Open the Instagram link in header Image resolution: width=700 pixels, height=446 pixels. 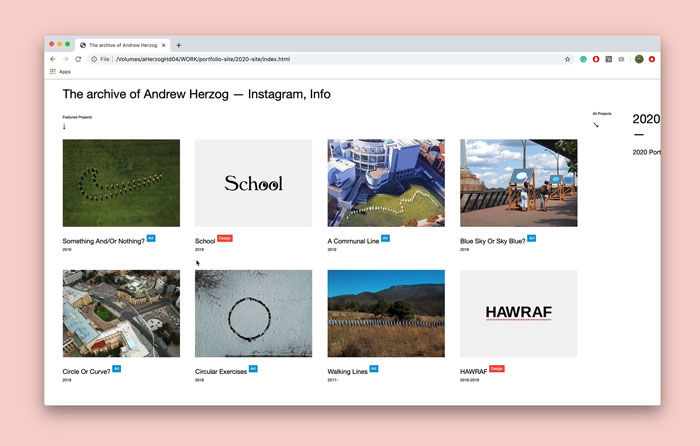275,94
